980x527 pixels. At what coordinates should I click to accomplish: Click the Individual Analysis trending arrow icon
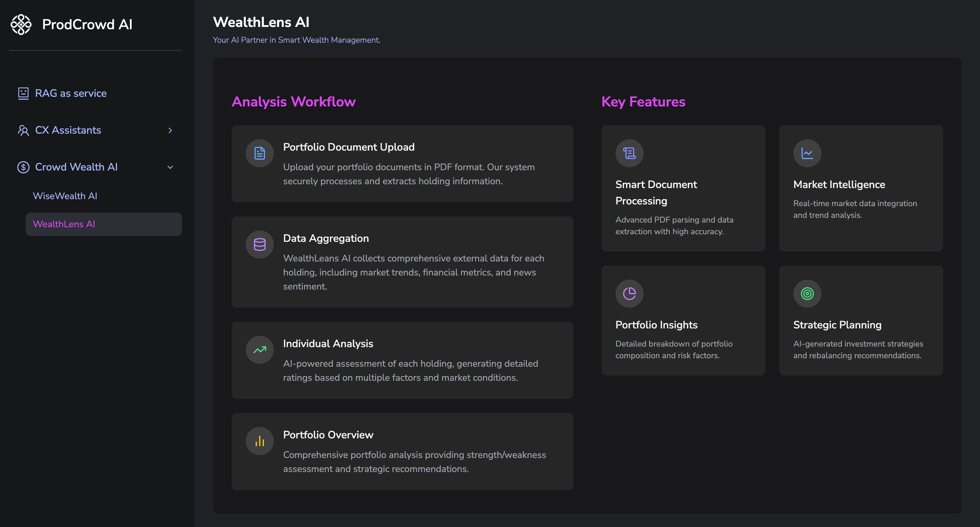coord(260,350)
